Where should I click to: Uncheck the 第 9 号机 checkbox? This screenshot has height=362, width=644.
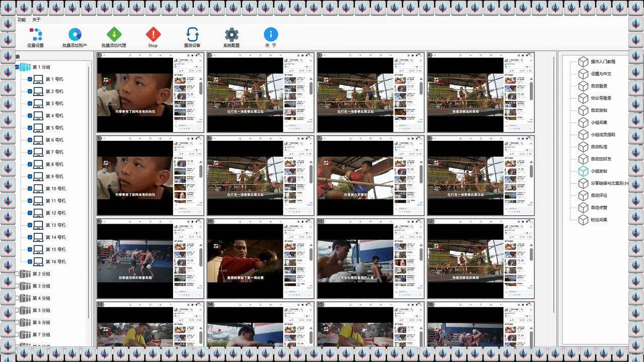click(30, 176)
